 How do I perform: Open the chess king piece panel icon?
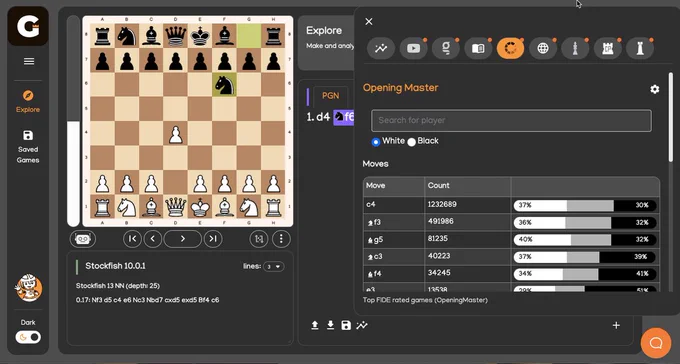(575, 49)
